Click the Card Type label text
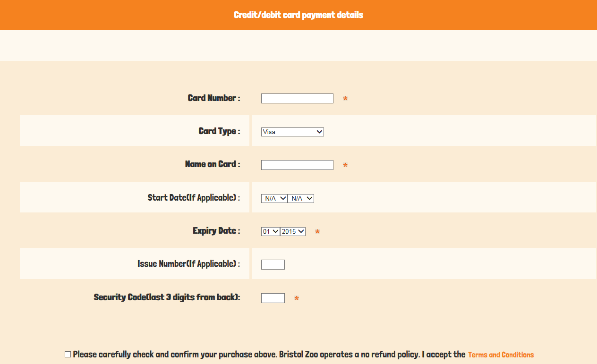Viewport: 597px width, 364px height. pos(219,131)
